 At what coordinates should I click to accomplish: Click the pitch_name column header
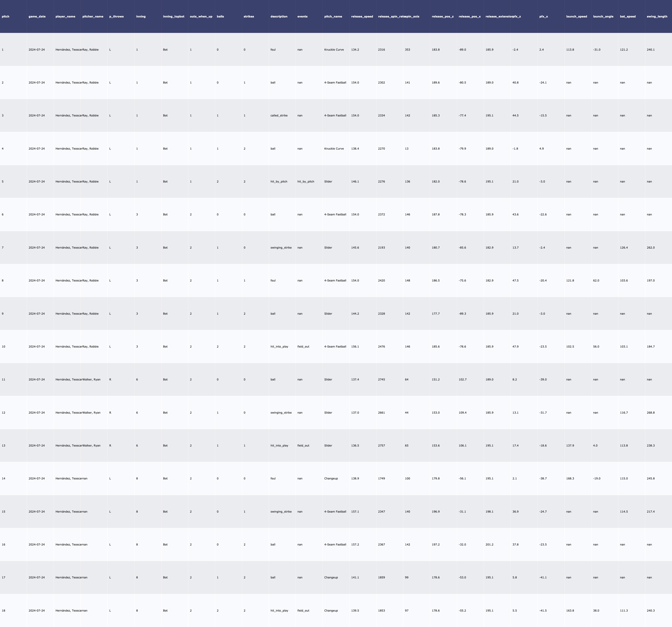pos(333,17)
